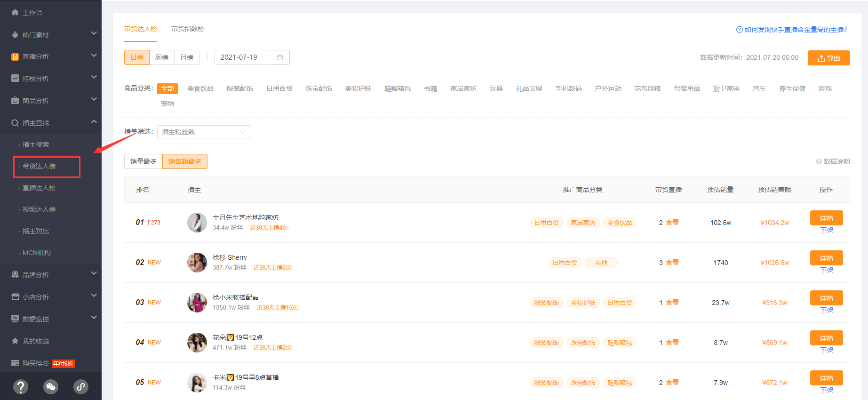The width and height of the screenshot is (868, 400).
Task: Click the 品牌分析 badge icon
Action: [x=15, y=274]
